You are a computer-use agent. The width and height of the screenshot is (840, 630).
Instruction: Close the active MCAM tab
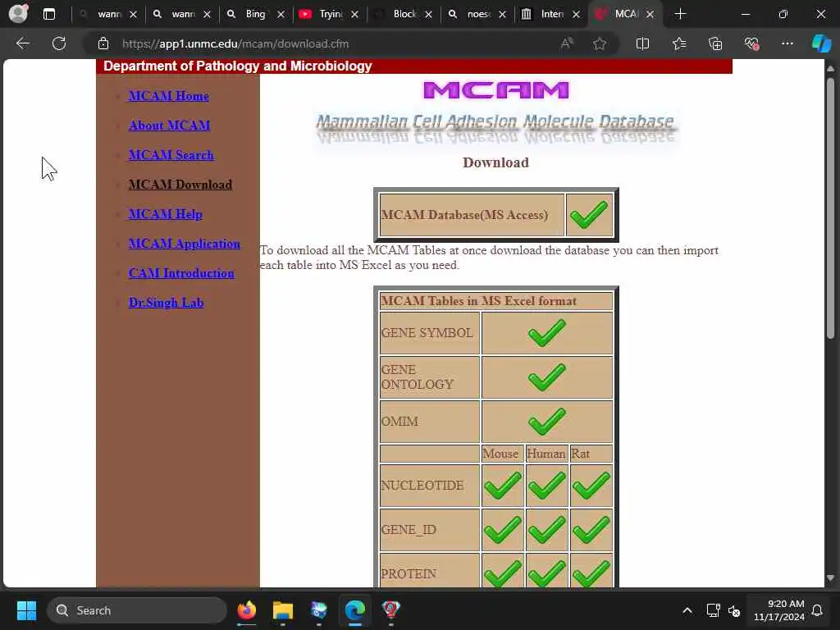click(650, 15)
